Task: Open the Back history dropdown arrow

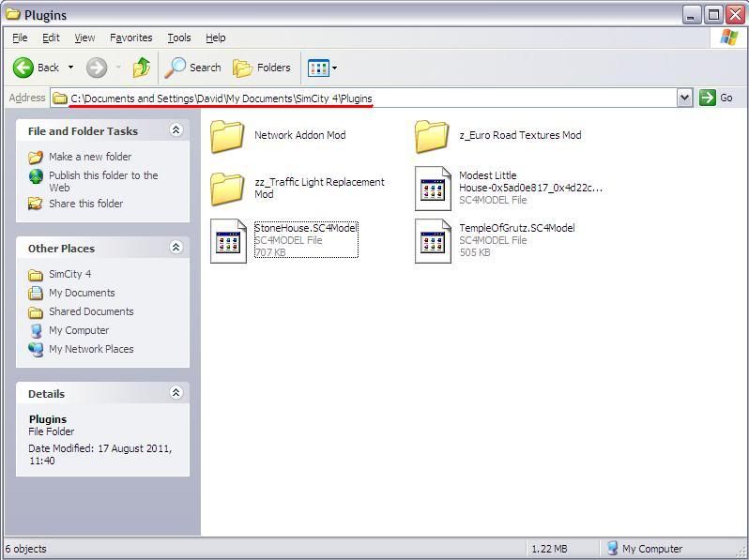Action: (x=70, y=68)
